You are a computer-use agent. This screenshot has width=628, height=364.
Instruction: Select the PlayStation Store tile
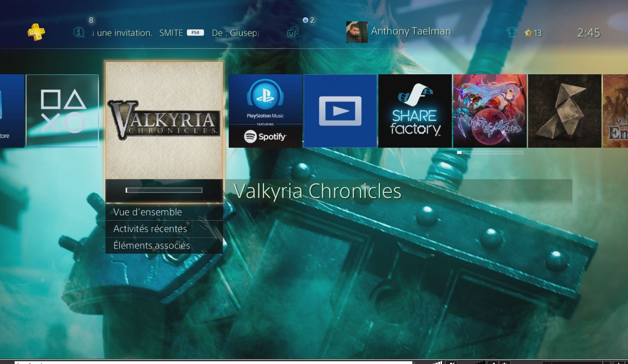point(12,111)
